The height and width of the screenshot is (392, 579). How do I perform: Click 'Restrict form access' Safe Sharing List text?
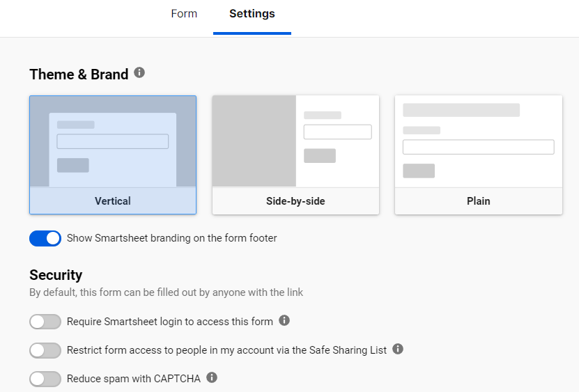pos(226,350)
